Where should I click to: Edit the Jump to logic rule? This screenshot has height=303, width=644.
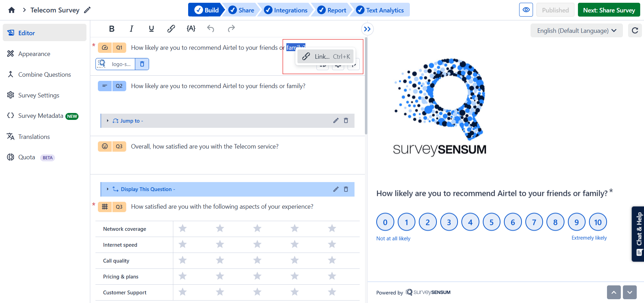pos(336,121)
